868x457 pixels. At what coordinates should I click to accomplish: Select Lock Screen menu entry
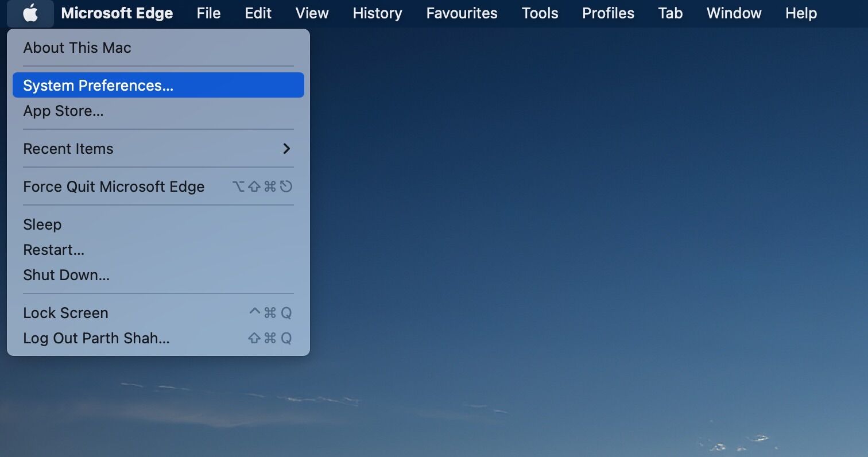pos(158,313)
